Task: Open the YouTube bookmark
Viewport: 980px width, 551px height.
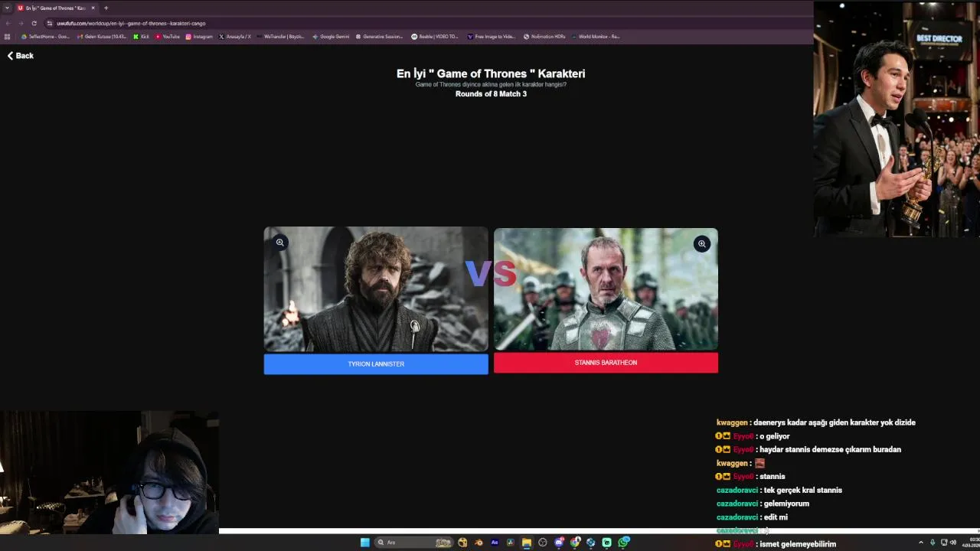Action: coord(168,37)
